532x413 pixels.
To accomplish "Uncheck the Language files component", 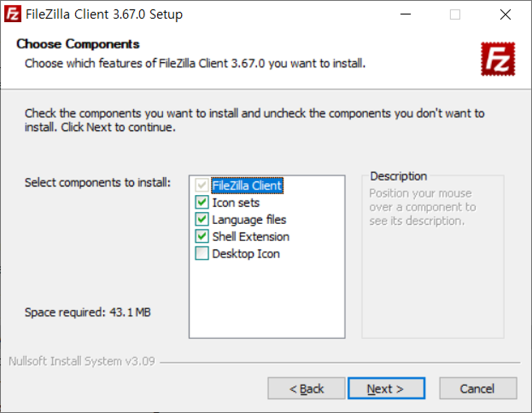I will pyautogui.click(x=203, y=219).
